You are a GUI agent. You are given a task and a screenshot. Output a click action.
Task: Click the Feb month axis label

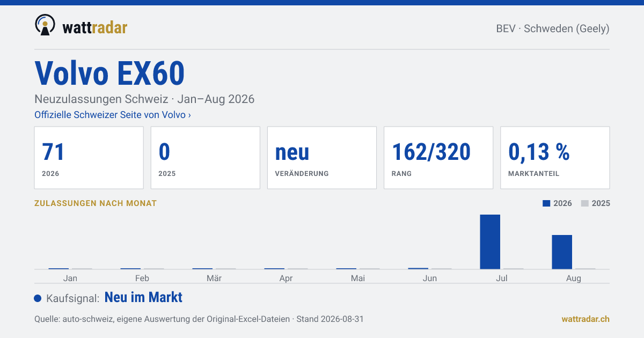tap(142, 278)
